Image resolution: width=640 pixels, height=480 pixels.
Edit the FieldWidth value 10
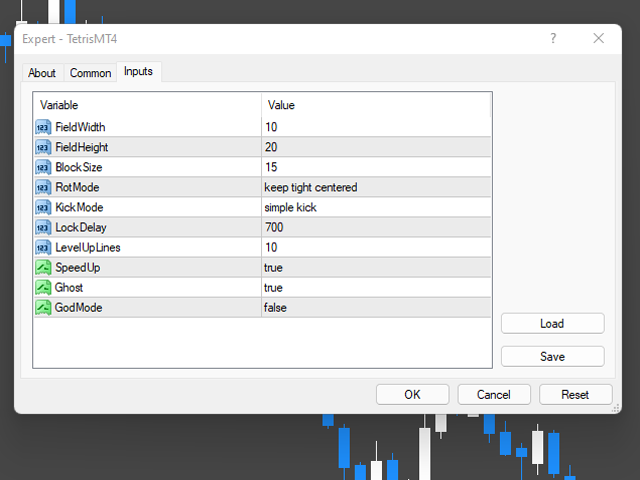[376, 127]
